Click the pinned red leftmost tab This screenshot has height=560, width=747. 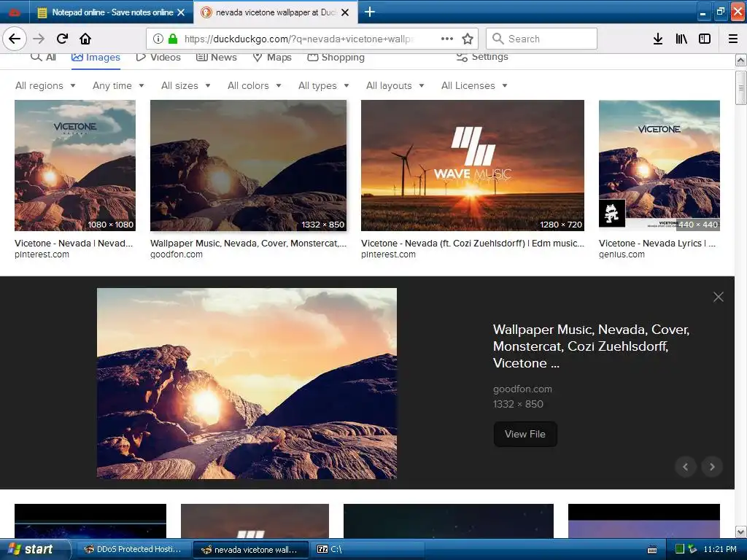point(15,12)
